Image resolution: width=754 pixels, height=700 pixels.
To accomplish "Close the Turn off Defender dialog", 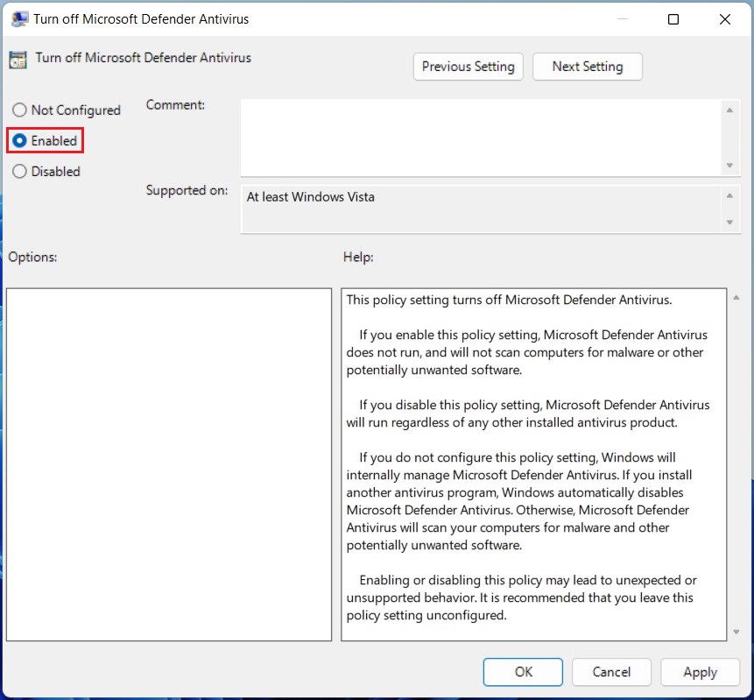I will coord(725,19).
